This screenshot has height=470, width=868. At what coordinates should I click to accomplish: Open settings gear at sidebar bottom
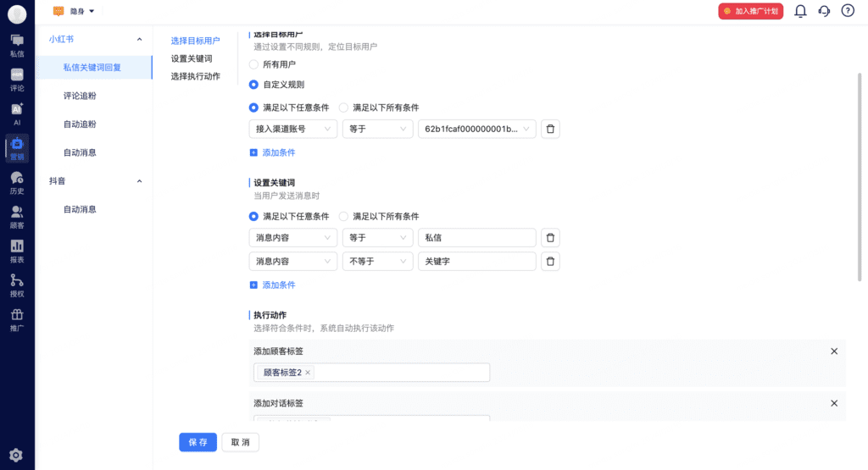click(16, 455)
